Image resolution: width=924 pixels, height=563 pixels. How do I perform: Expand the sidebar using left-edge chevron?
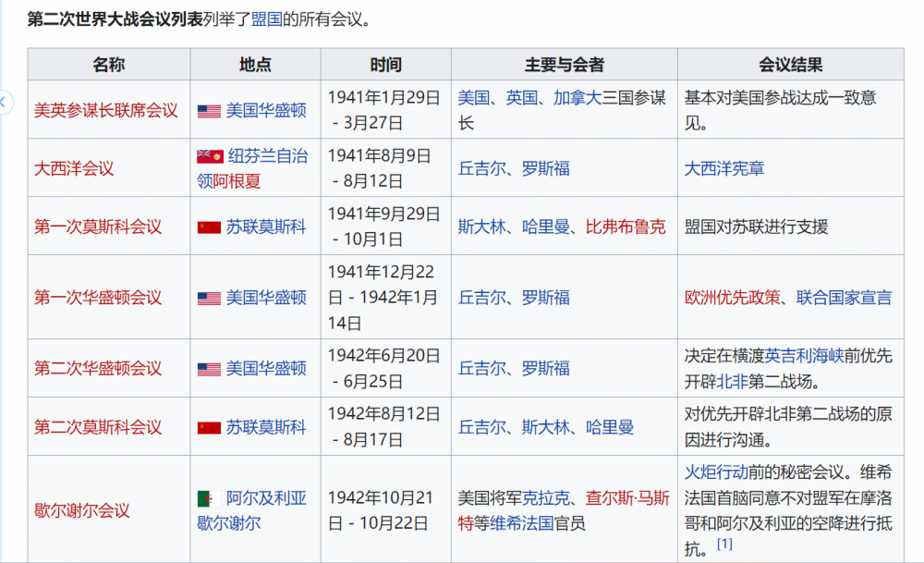(x=4, y=102)
